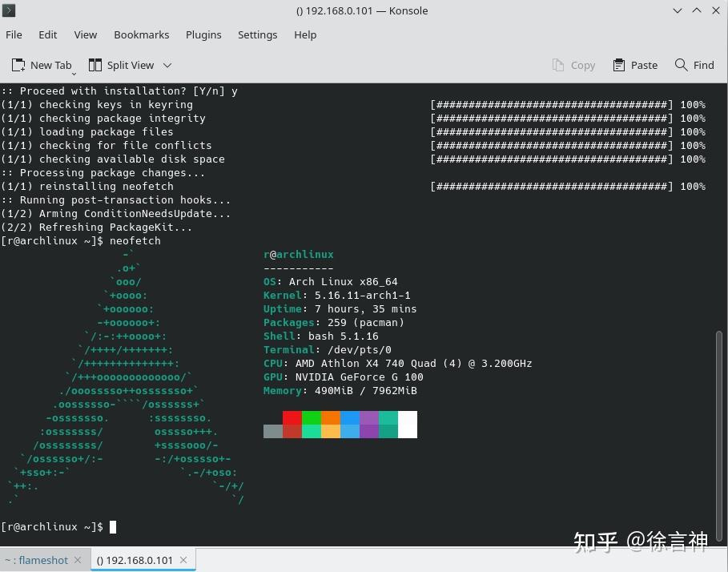
Task: Open the File menu
Action: point(14,34)
